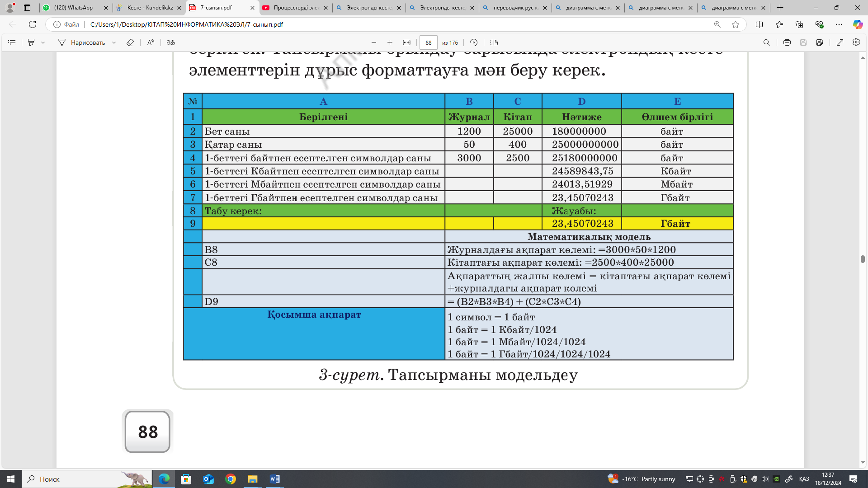Screen dimensions: 868x488
Task: Toggle the page view layout button
Action: point(494,42)
